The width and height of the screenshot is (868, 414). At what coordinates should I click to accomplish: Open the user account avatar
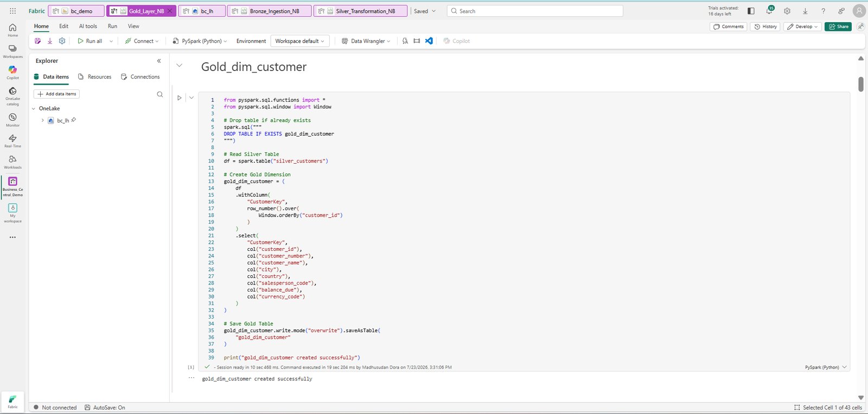(x=859, y=11)
